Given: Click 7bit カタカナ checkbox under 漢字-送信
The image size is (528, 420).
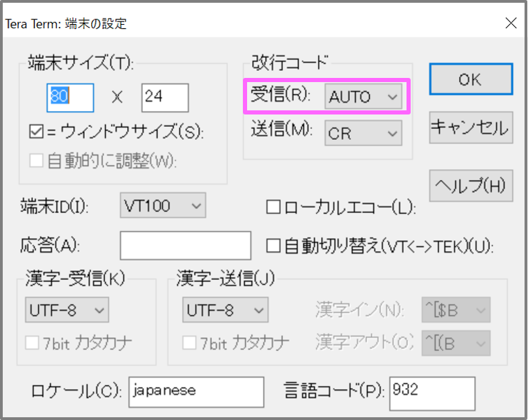Looking at the screenshot, I should [189, 343].
